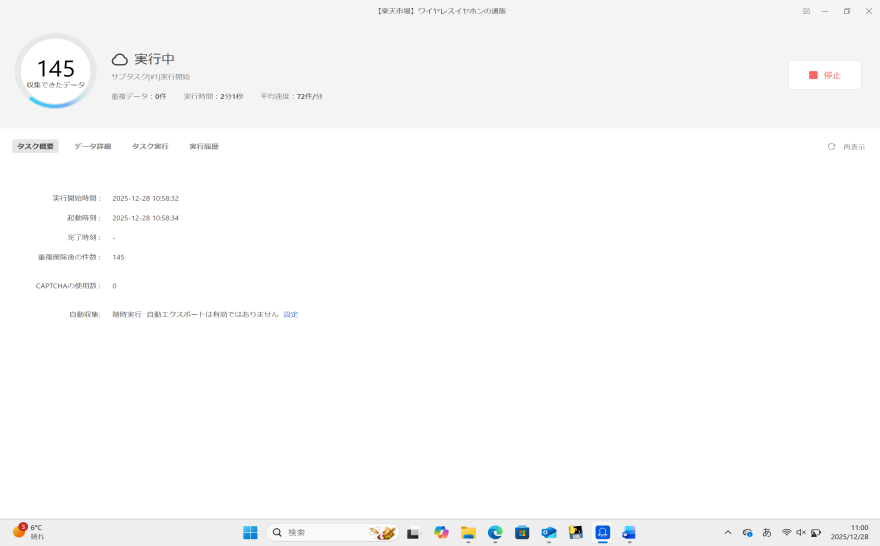Open the 設定 link for auto collection
880x546 pixels.
[x=291, y=314]
